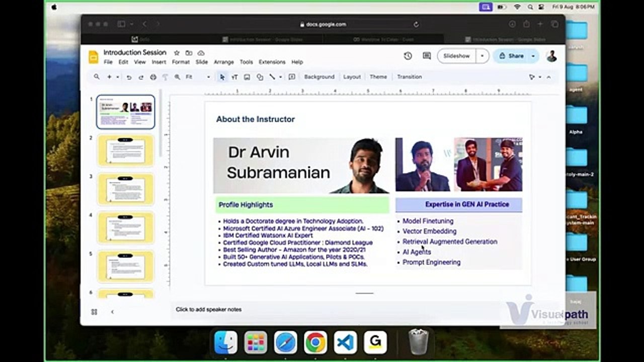Open the New slide layout dropdown arrow
The height and width of the screenshot is (362, 644).
coord(117,77)
